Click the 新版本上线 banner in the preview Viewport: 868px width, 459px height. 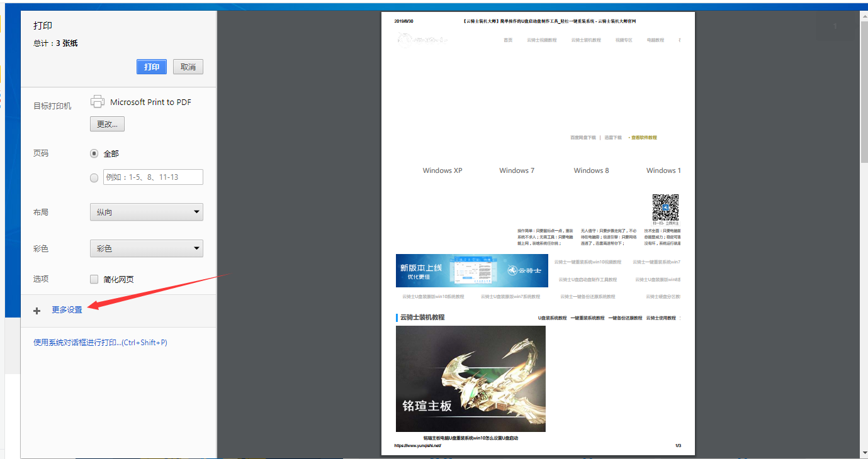471,269
